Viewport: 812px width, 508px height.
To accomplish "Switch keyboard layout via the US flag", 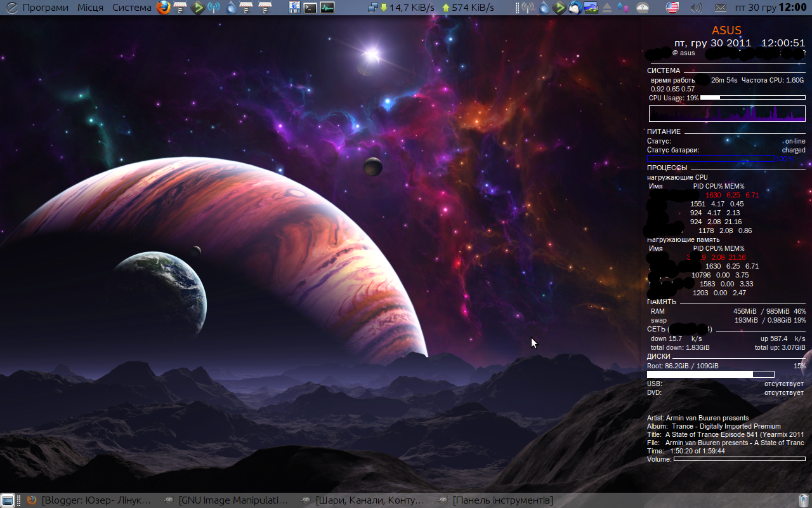I will pyautogui.click(x=672, y=8).
